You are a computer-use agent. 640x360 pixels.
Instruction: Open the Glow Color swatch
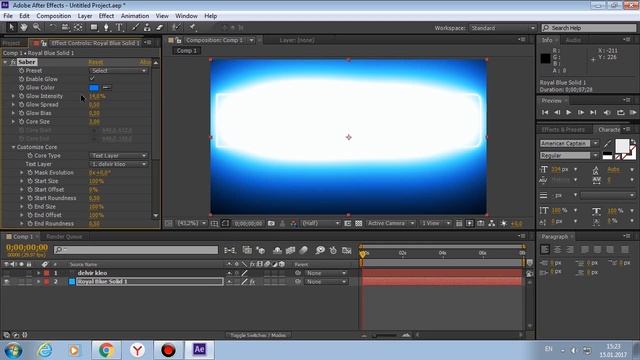coord(93,87)
